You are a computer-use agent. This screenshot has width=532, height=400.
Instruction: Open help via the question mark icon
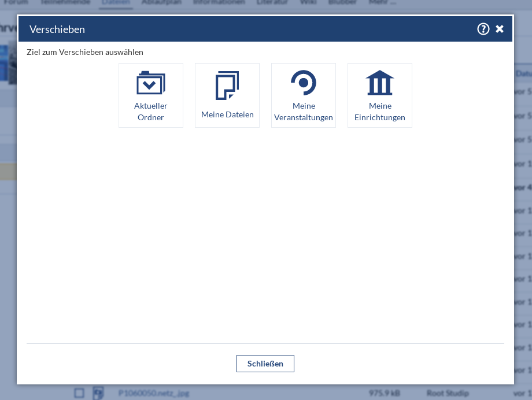[483, 29]
